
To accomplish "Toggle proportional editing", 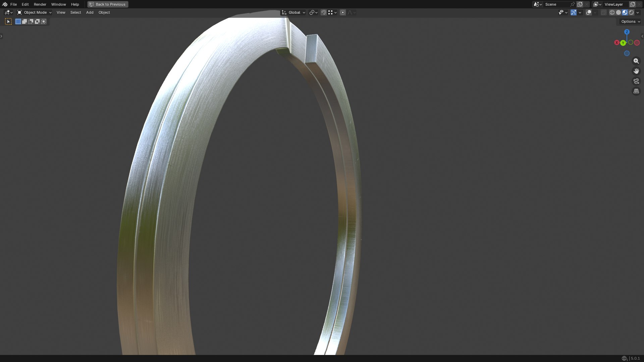I will 343,12.
